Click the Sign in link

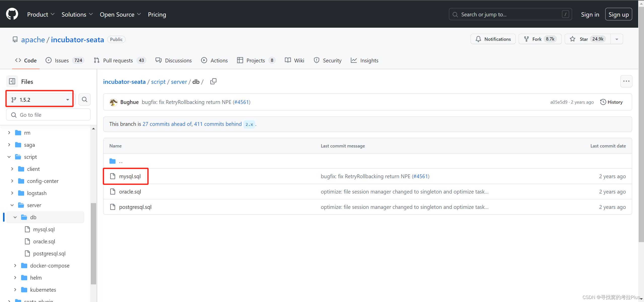pyautogui.click(x=590, y=14)
